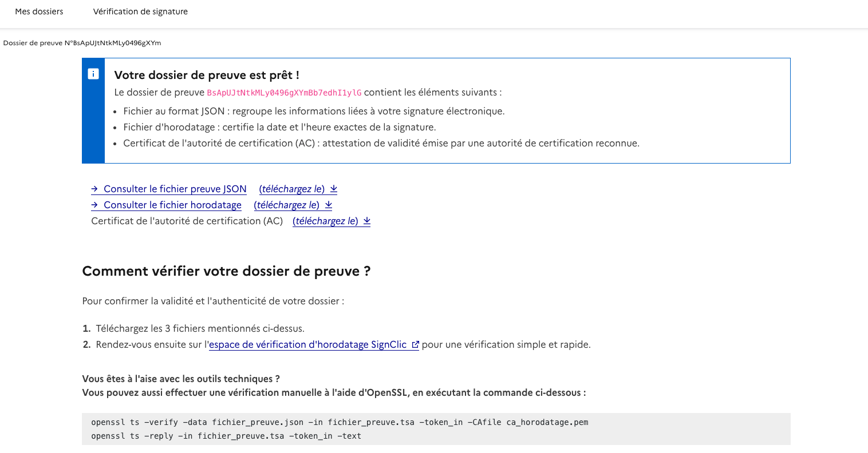The image size is (868, 453).
Task: Select the pink dossier identifier code
Action: (284, 93)
